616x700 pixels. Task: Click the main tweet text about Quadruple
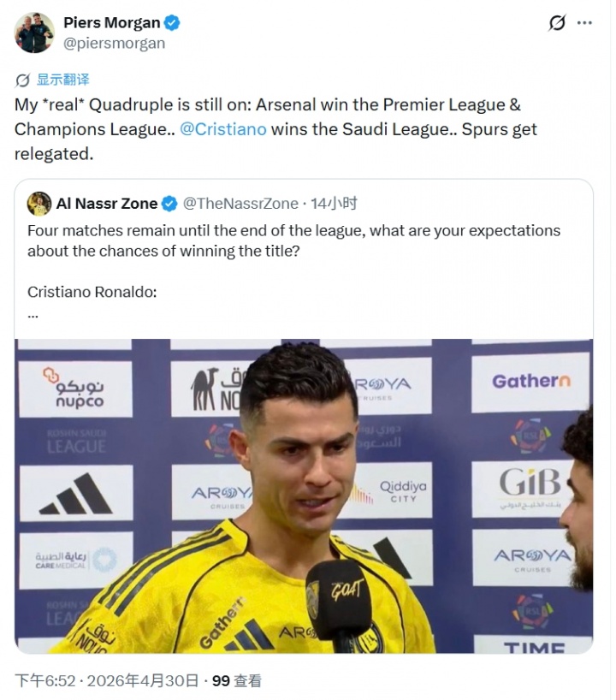pyautogui.click(x=275, y=129)
